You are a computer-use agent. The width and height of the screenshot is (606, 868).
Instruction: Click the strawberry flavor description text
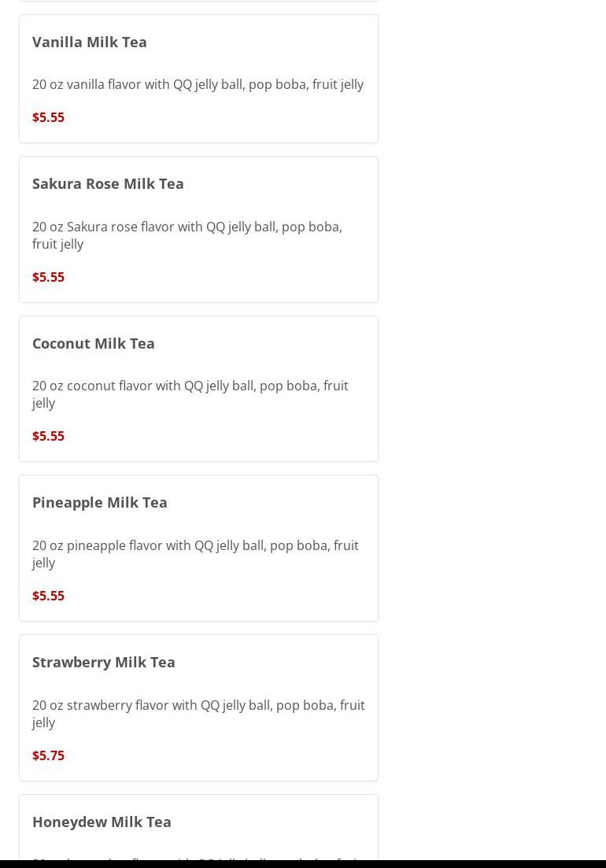(x=198, y=713)
